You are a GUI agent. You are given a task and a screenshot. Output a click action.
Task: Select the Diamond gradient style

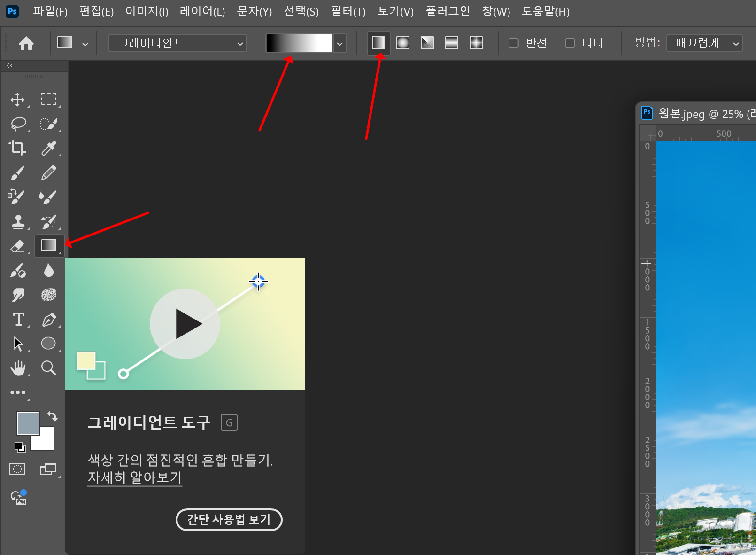coord(476,43)
